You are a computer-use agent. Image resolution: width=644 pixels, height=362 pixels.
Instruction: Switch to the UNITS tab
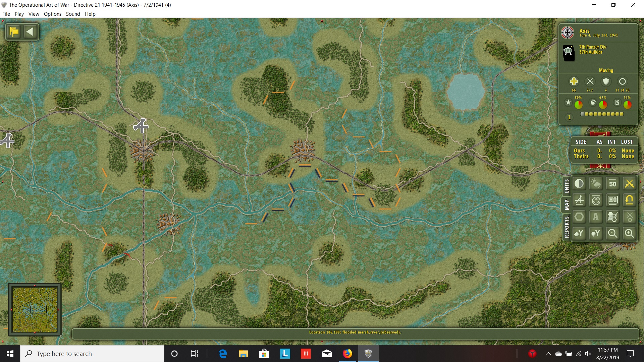[x=567, y=186]
